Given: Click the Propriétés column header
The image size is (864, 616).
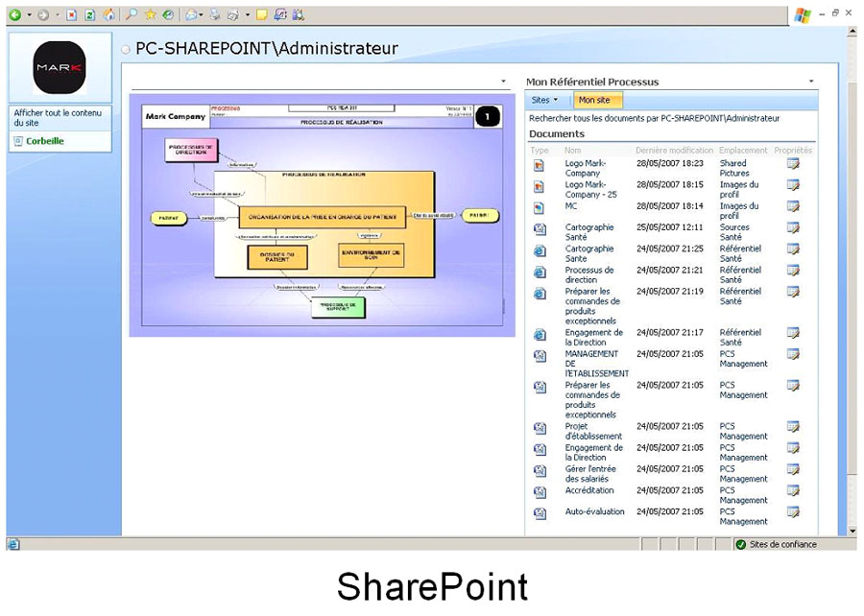Looking at the screenshot, I should [x=793, y=151].
